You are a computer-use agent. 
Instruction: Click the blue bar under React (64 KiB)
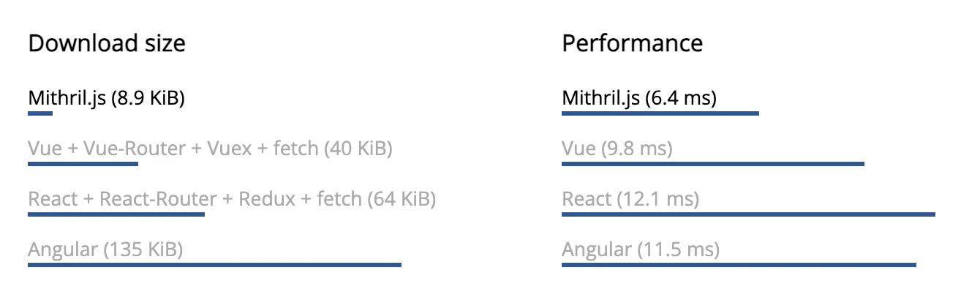click(x=116, y=214)
